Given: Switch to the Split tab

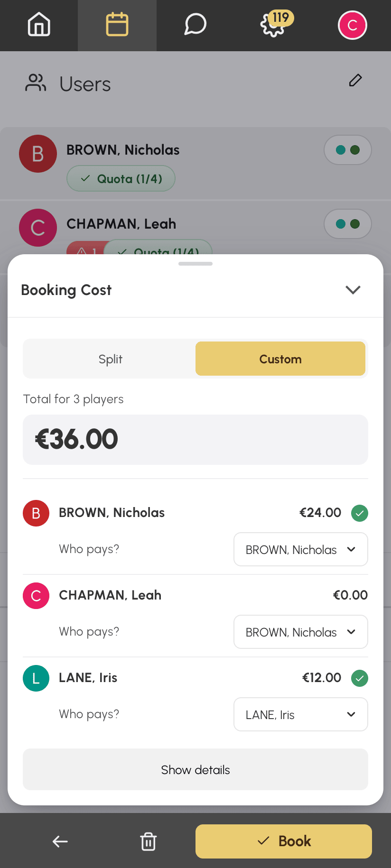Looking at the screenshot, I should (110, 359).
